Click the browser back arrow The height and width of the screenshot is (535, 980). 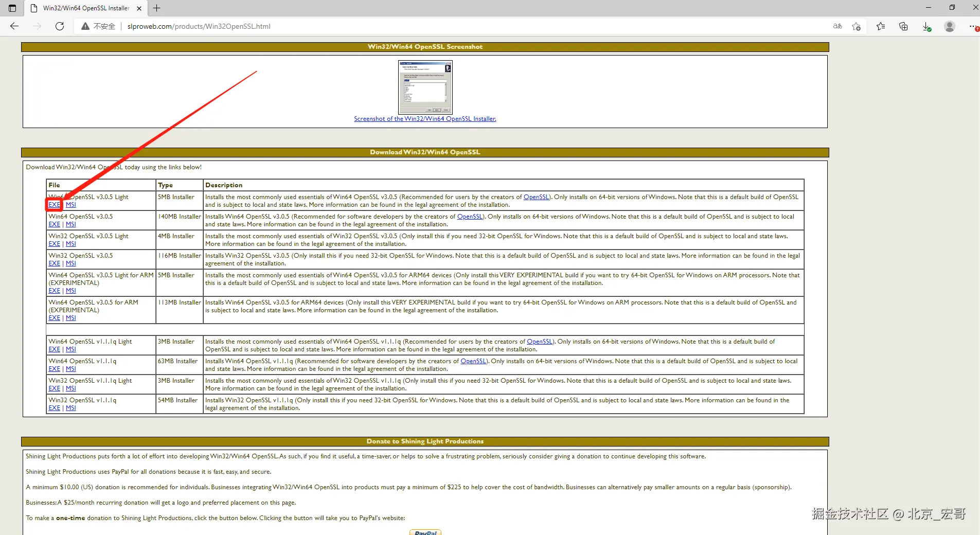[14, 26]
